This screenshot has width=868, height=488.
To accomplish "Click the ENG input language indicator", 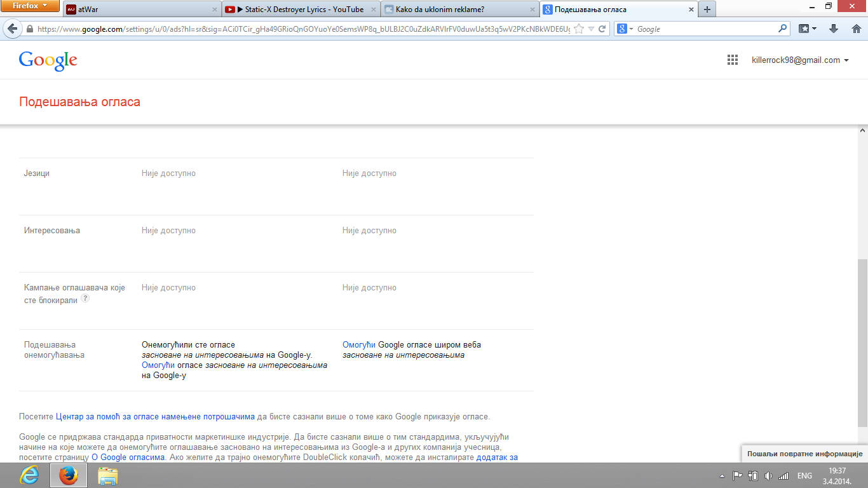I will 805,476.
